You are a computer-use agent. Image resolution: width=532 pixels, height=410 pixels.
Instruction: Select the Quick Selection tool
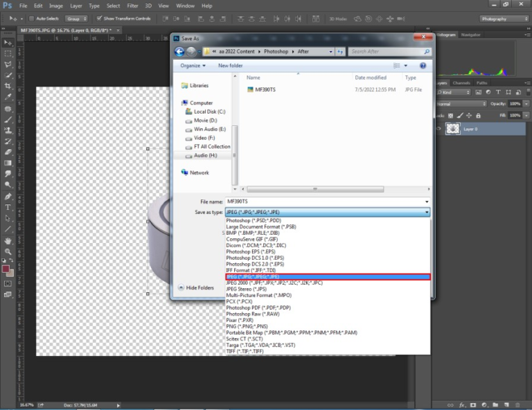pos(8,75)
